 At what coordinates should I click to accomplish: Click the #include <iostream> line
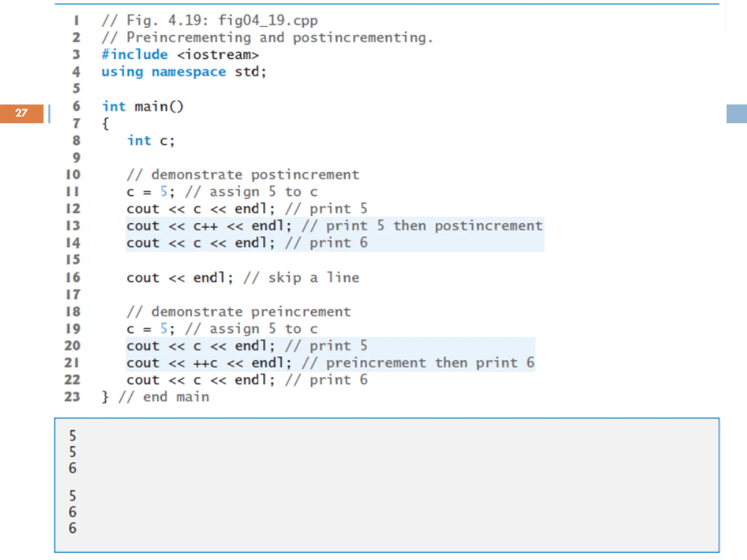(180, 55)
